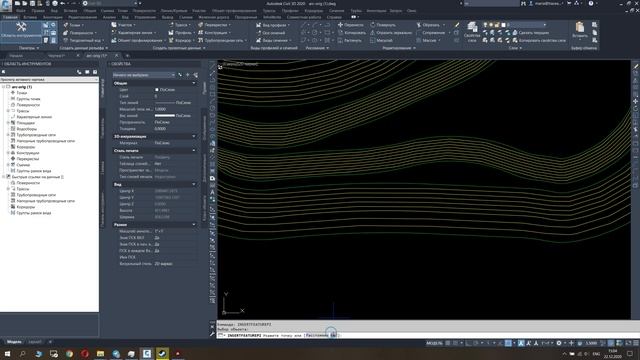
Task: Expand the Площадки node in tree
Action: [x=8, y=123]
